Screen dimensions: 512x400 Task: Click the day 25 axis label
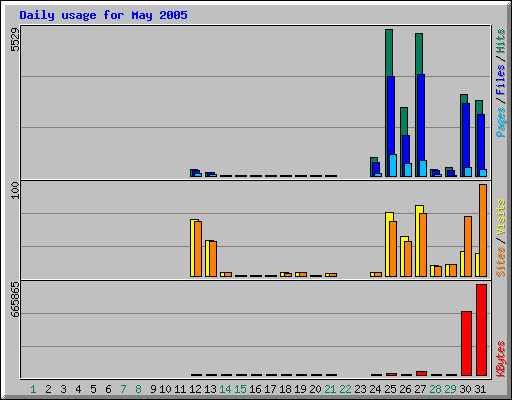point(390,389)
